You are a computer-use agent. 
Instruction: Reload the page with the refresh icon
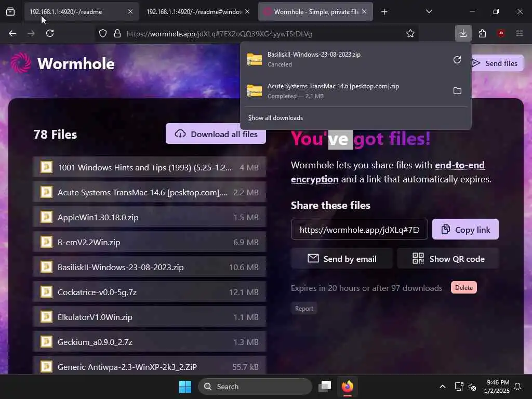coord(50,33)
